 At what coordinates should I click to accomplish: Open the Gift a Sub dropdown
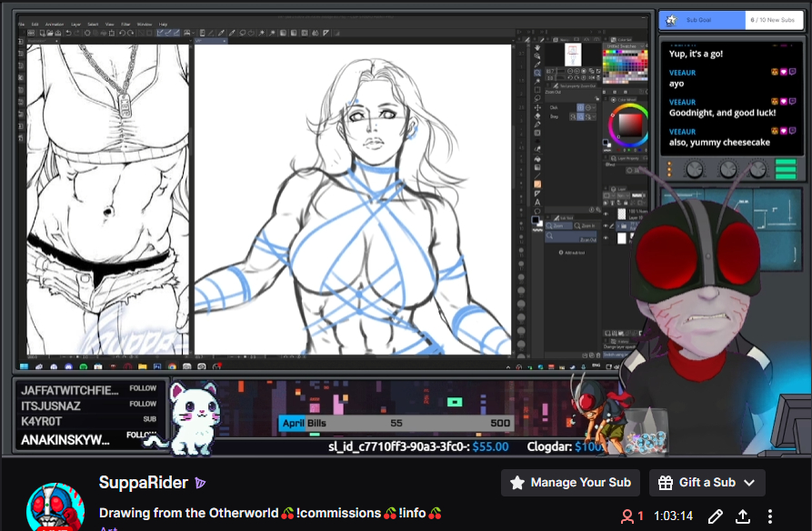(707, 483)
